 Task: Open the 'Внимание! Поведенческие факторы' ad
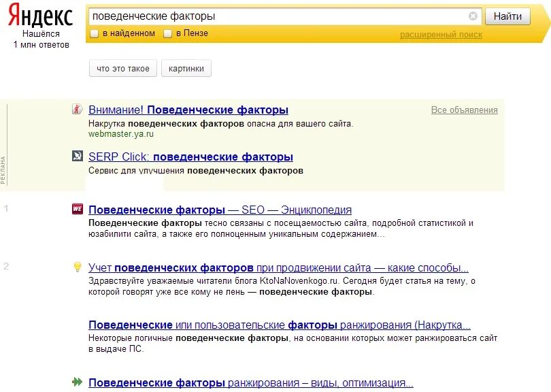188,110
